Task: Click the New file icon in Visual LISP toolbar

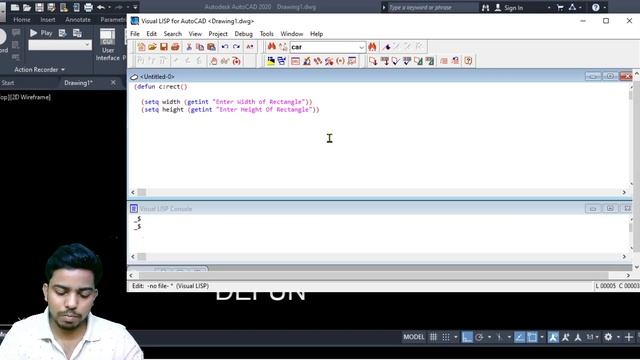Action: [x=141, y=47]
